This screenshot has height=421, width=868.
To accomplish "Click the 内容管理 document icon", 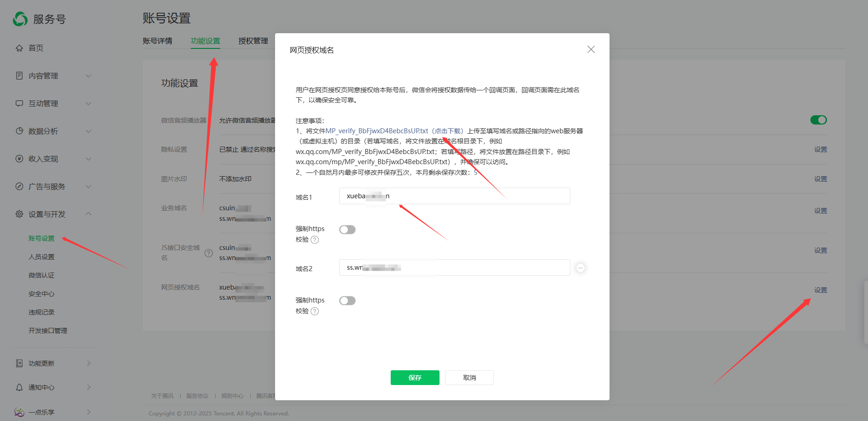I will [x=19, y=76].
